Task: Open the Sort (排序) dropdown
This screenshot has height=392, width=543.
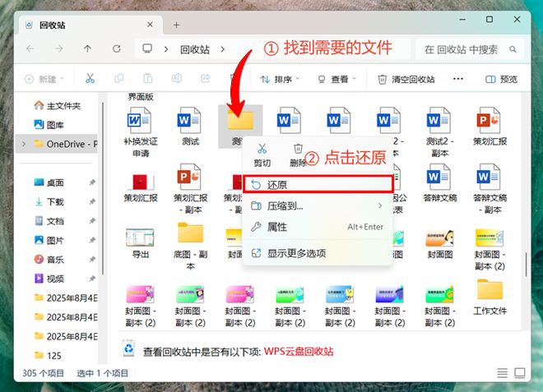Action: [280, 79]
